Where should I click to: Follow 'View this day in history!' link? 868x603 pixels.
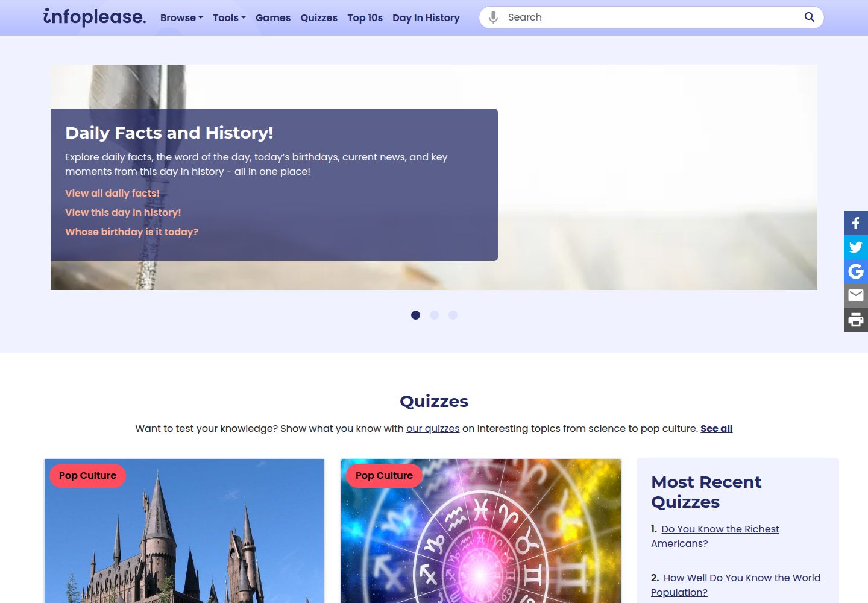(x=123, y=212)
